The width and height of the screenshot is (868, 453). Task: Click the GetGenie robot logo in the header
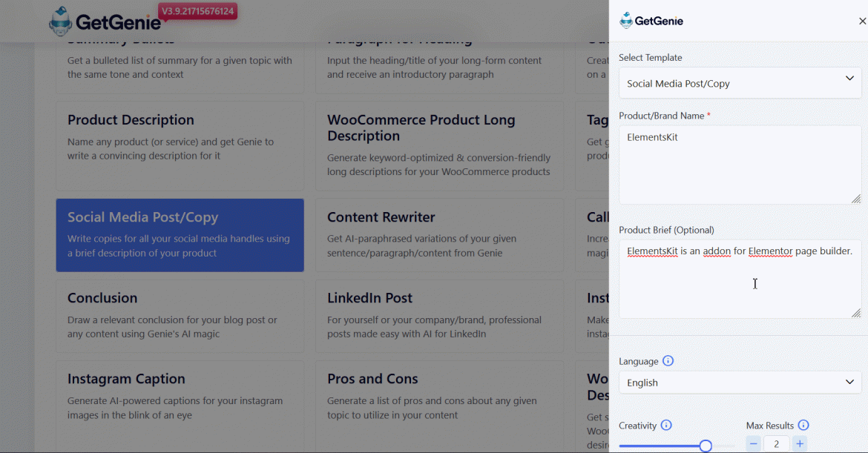(61, 22)
